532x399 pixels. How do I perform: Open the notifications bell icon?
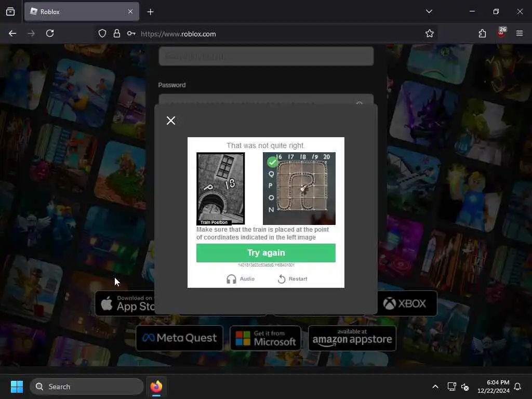(x=517, y=387)
